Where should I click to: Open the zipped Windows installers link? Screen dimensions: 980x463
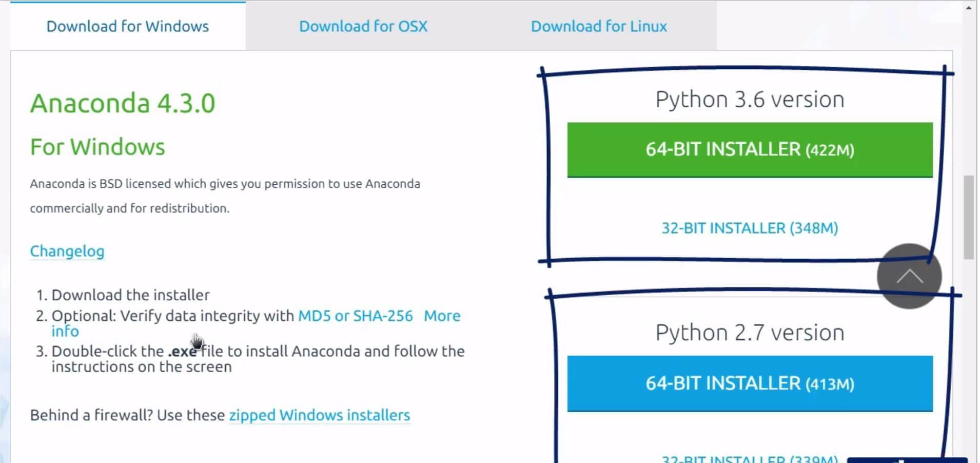[319, 415]
